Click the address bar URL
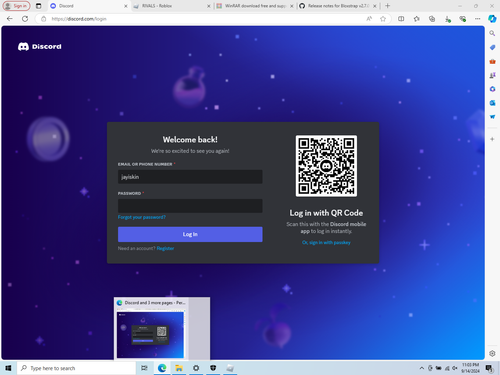The image size is (500, 375). (x=79, y=19)
